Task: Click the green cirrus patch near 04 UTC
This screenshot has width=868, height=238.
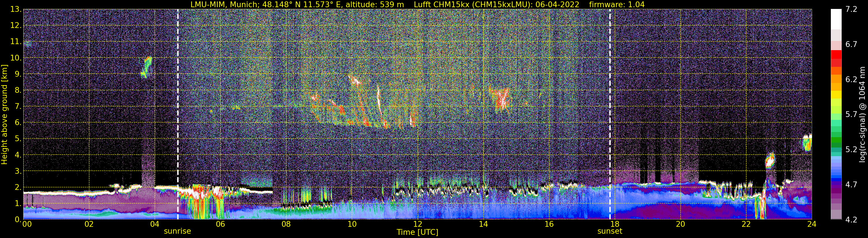Action: 147,67
